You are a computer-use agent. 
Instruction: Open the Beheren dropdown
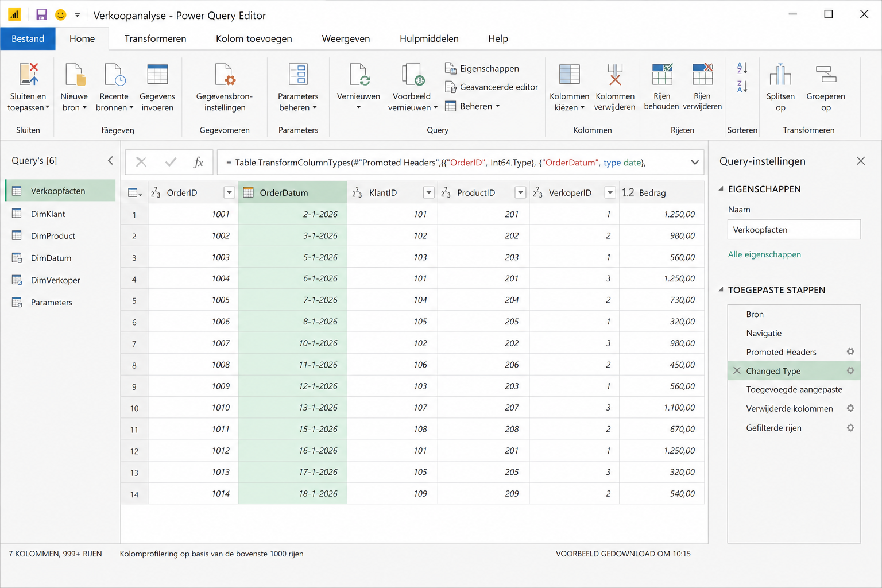point(473,106)
